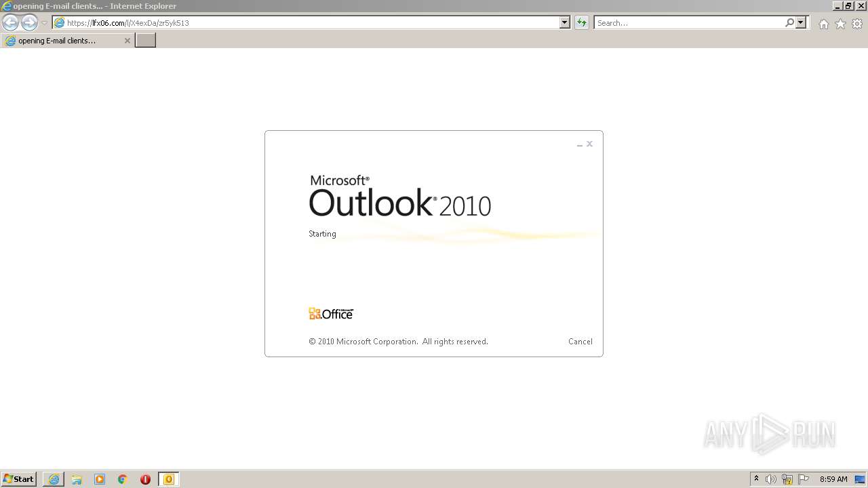868x488 pixels.
Task: Launch Google Chrome from taskbar
Action: [x=123, y=479]
